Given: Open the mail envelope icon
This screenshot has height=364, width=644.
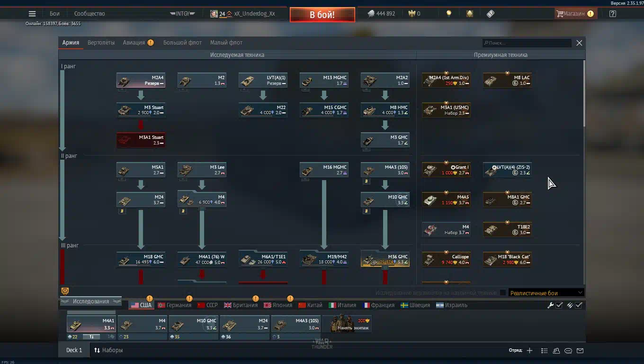Looking at the screenshot, I should pyautogui.click(x=580, y=351).
